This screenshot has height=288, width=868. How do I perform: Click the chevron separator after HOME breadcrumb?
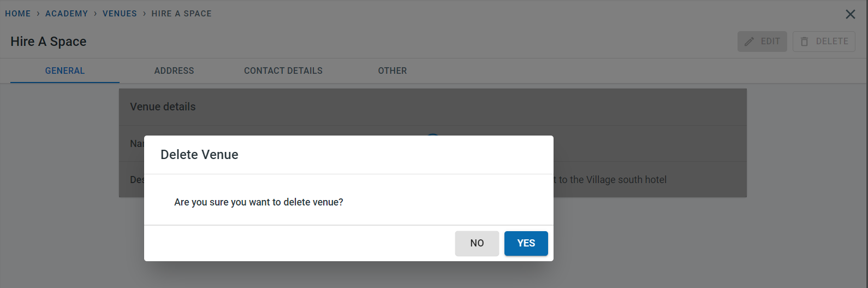[x=38, y=14]
